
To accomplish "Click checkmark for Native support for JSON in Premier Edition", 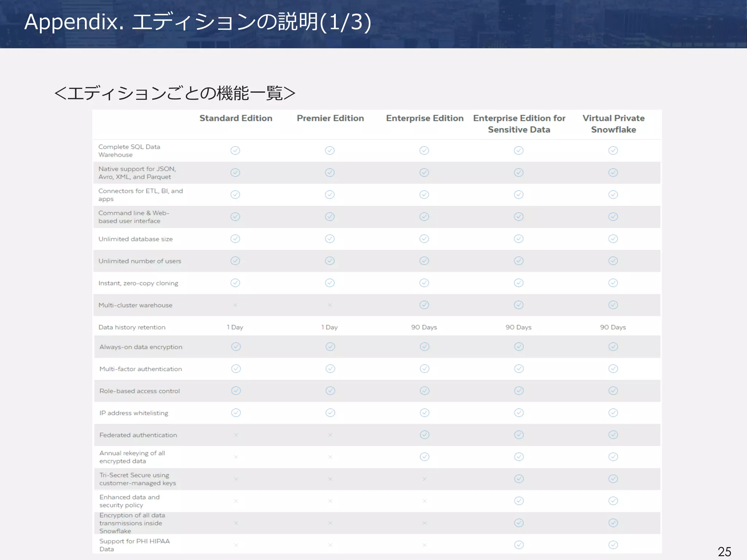I will [x=330, y=172].
